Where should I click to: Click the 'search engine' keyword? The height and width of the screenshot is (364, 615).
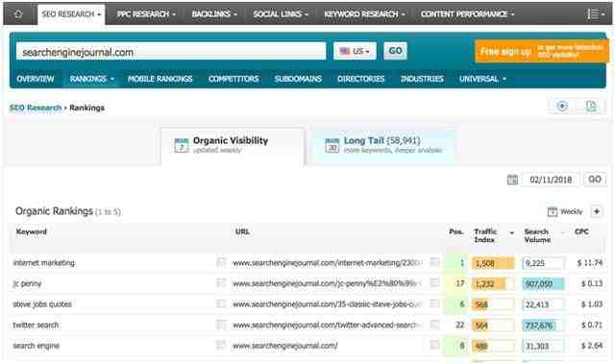click(37, 346)
